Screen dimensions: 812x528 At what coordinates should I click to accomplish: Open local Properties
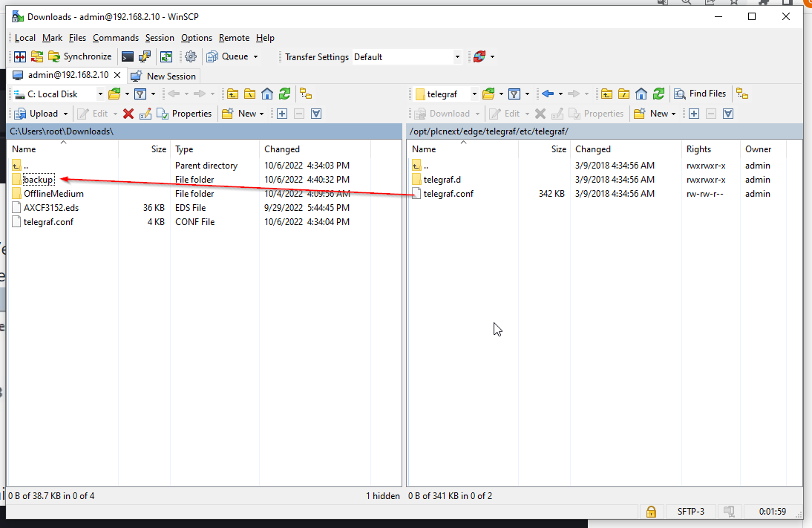tap(184, 114)
